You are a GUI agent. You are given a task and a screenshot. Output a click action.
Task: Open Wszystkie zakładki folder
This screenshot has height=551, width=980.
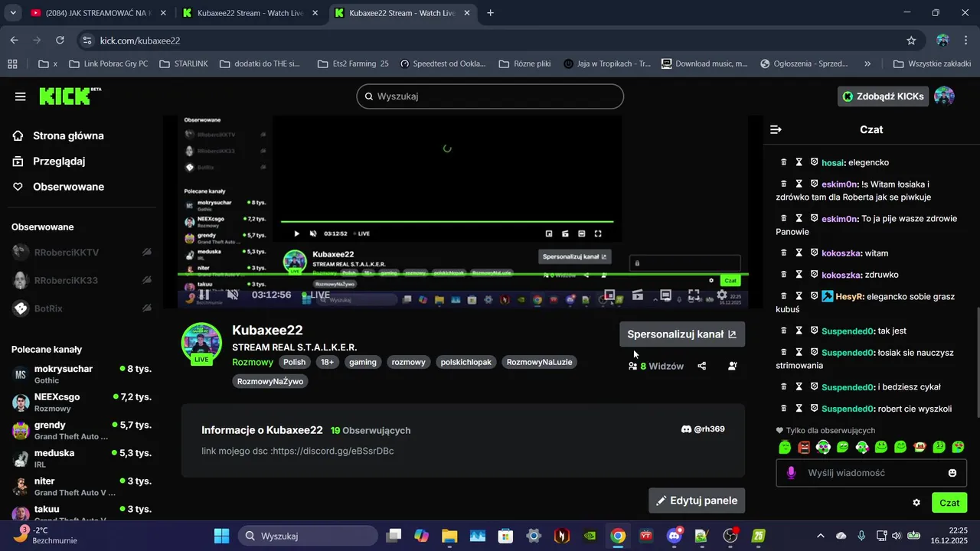pyautogui.click(x=932, y=64)
